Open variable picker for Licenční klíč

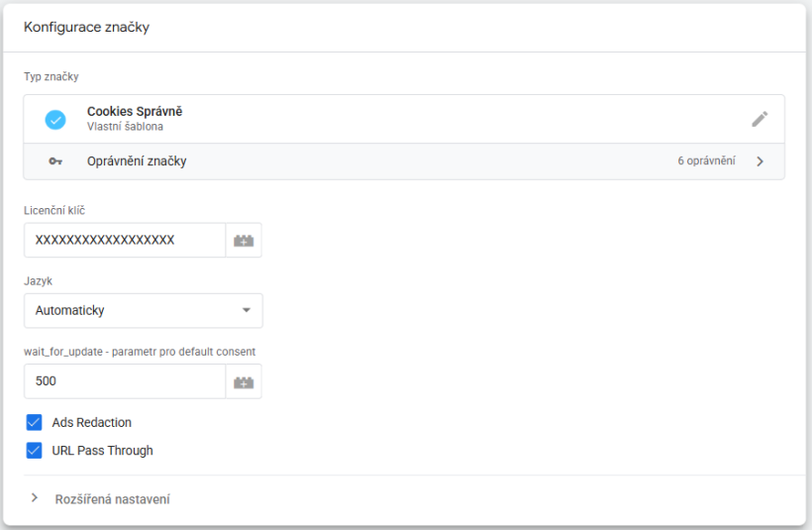point(244,241)
